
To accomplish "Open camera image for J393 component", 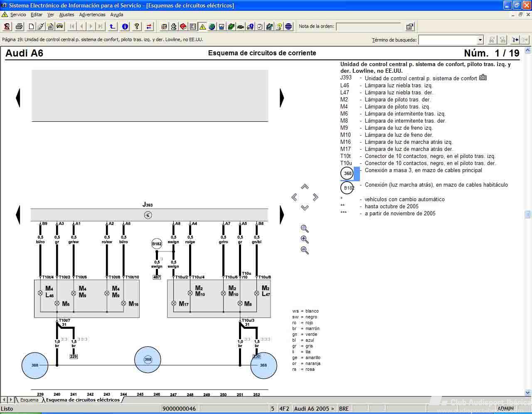I will tap(483, 78).
